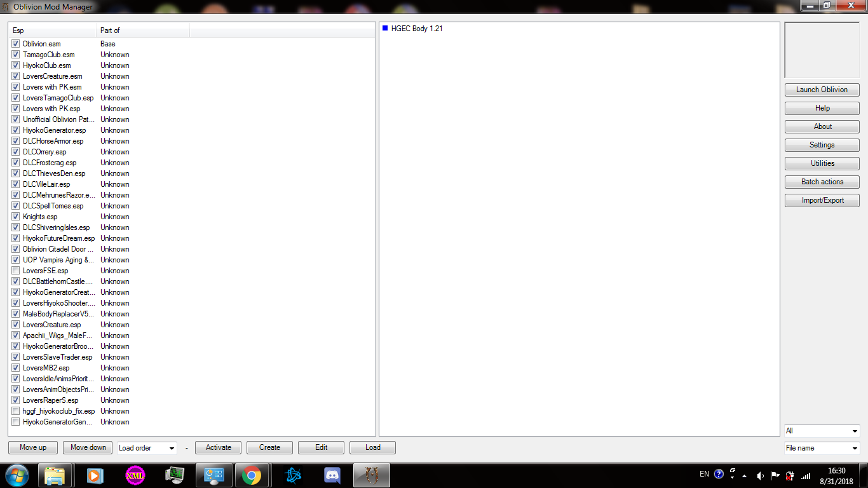Toggle the HiyokoClub.esm checkbox
This screenshot has width=868, height=488.
pyautogui.click(x=15, y=65)
